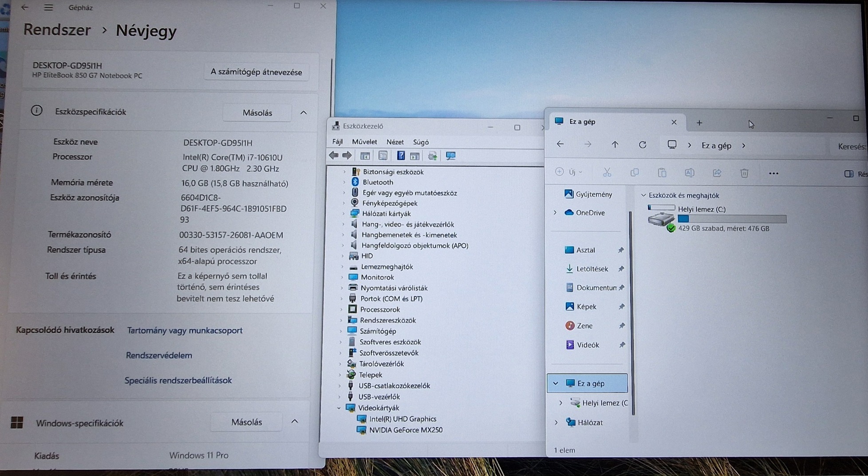The height and width of the screenshot is (476, 868).
Task: Open Művelet menu in Device Manager
Action: [364, 142]
